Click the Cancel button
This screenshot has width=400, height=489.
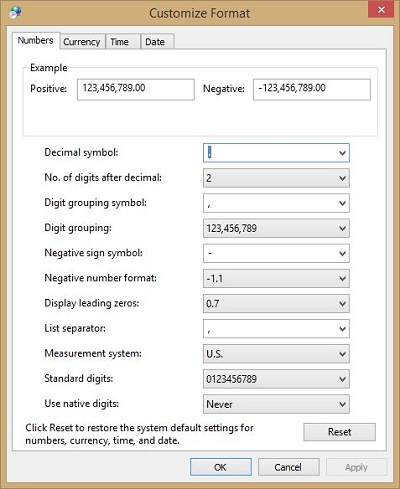pyautogui.click(x=288, y=467)
